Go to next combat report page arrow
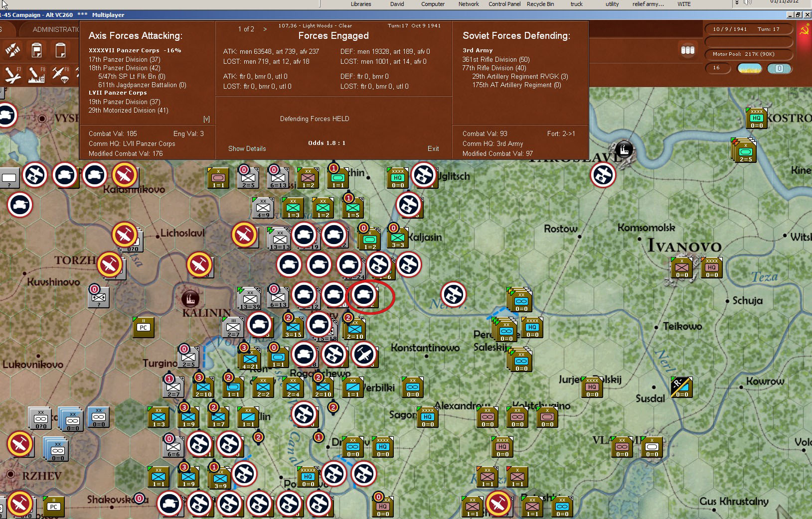The width and height of the screenshot is (812, 519). (265, 29)
